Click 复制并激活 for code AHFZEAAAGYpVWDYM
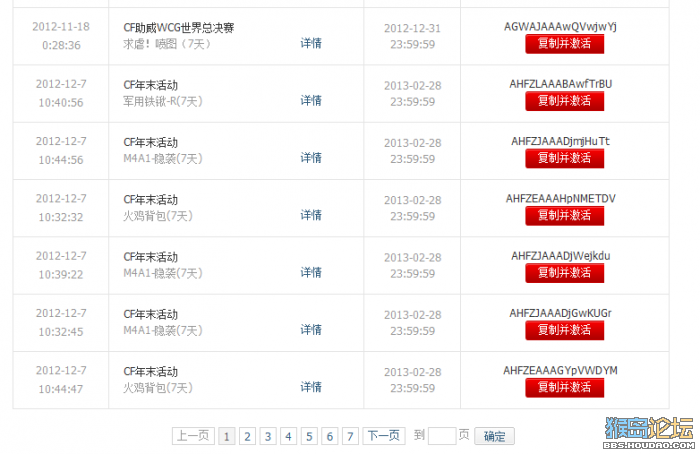The height and width of the screenshot is (454, 700). (564, 387)
